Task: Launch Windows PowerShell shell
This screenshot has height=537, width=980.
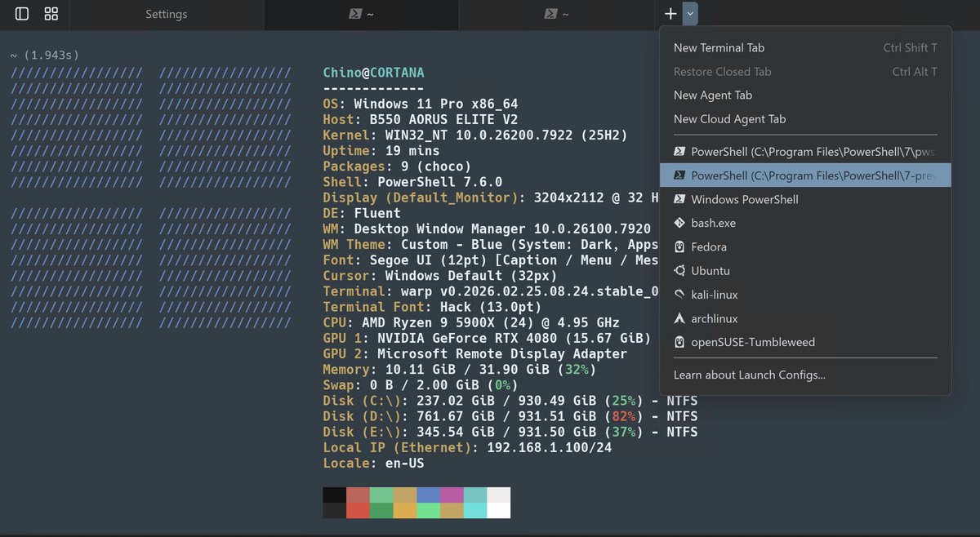Action: coord(805,199)
